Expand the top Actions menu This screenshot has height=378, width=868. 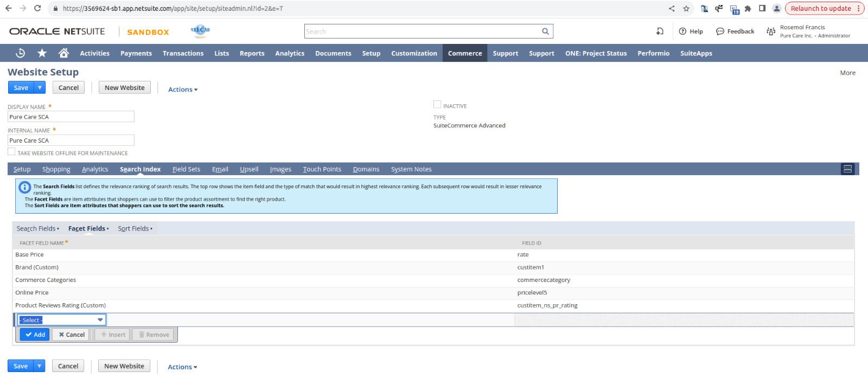[x=183, y=89]
